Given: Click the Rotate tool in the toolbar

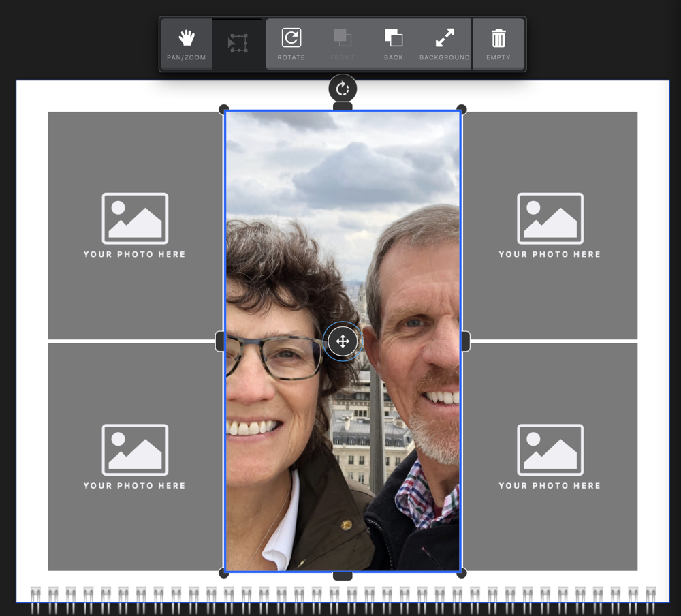Looking at the screenshot, I should click(x=291, y=44).
